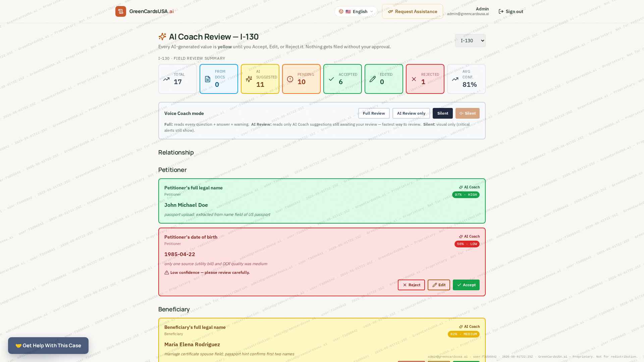Click the 97% HIGH confidence badge

(466, 195)
